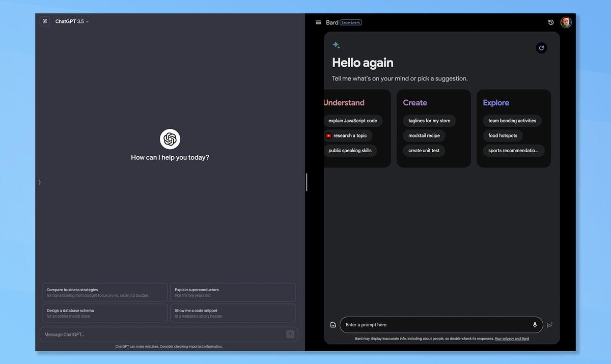
Task: Open Bard's recent activity history icon
Action: (x=550, y=22)
